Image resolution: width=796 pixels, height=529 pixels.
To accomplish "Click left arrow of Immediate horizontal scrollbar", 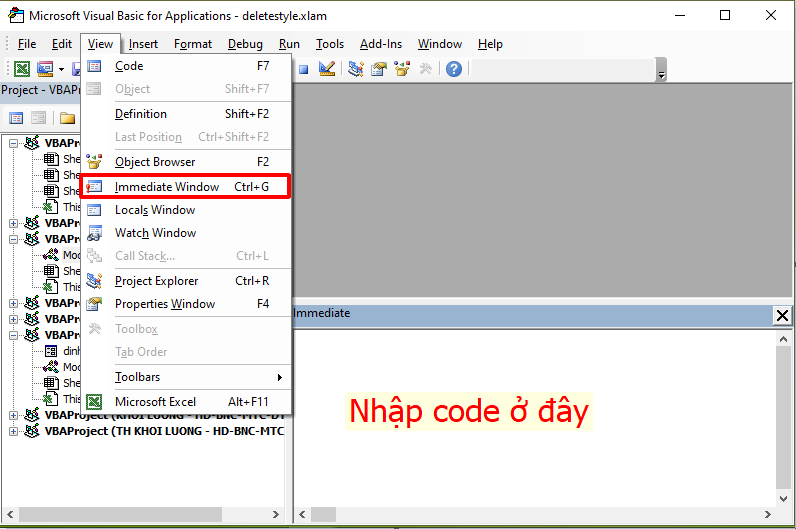I will point(302,514).
